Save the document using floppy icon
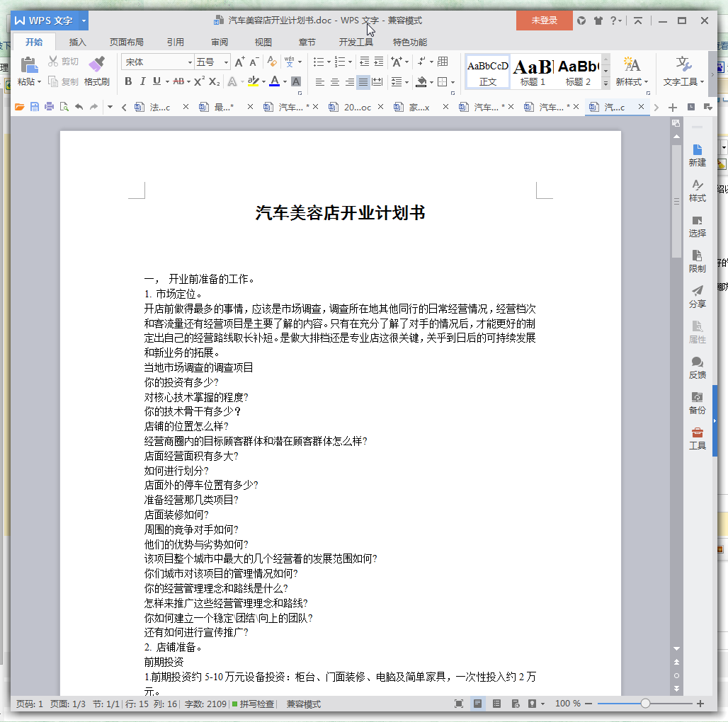This screenshot has height=722, width=728. tap(35, 107)
